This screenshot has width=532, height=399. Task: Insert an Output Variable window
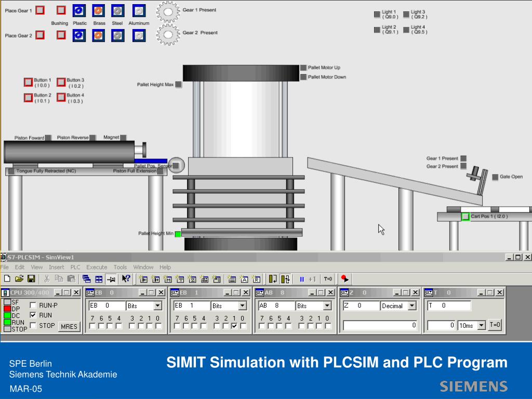pyautogui.click(x=155, y=279)
